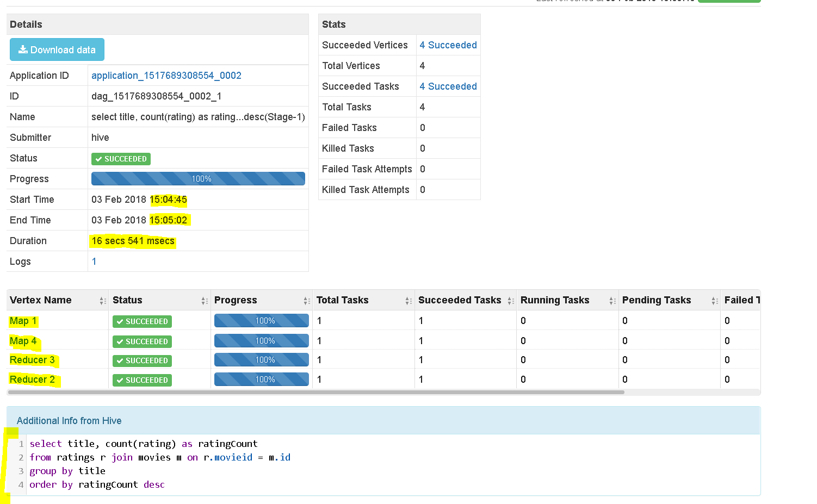Open the Reducer 3 vertex
Image resolution: width=817 pixels, height=504 pixels.
click(32, 360)
